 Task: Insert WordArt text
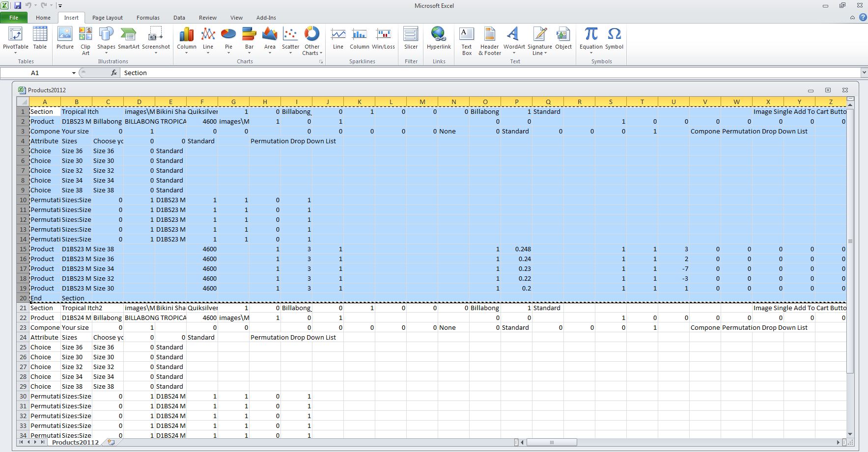click(514, 39)
